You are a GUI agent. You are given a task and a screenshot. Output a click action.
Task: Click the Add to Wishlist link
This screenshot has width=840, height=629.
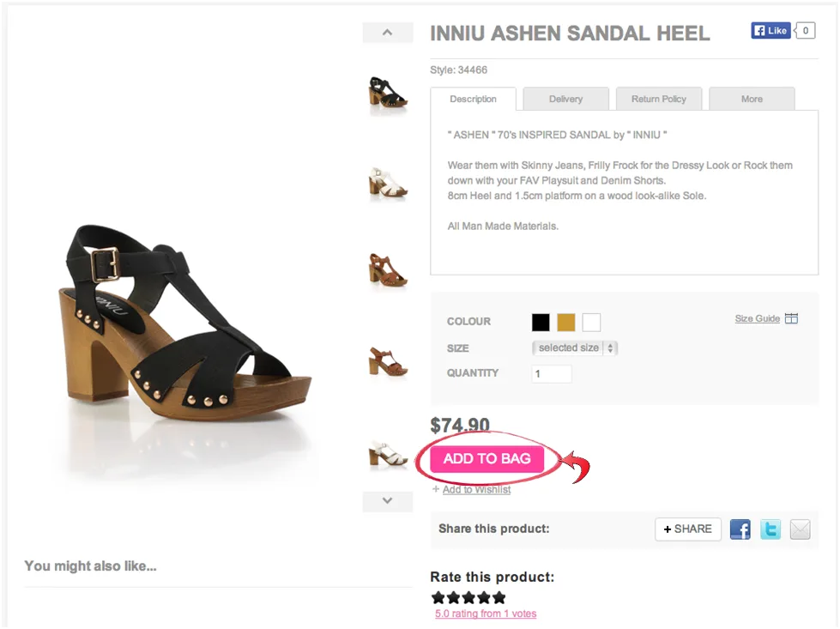(476, 489)
